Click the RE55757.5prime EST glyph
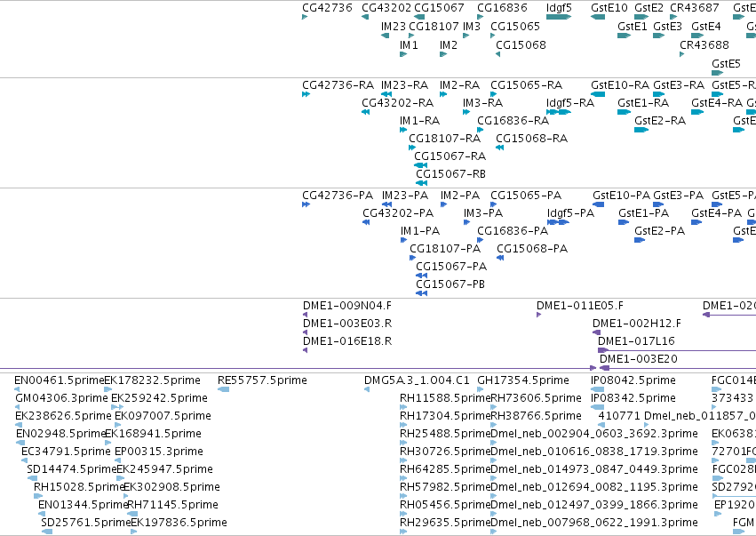Image resolution: width=756 pixels, height=536 pixels. (223, 389)
